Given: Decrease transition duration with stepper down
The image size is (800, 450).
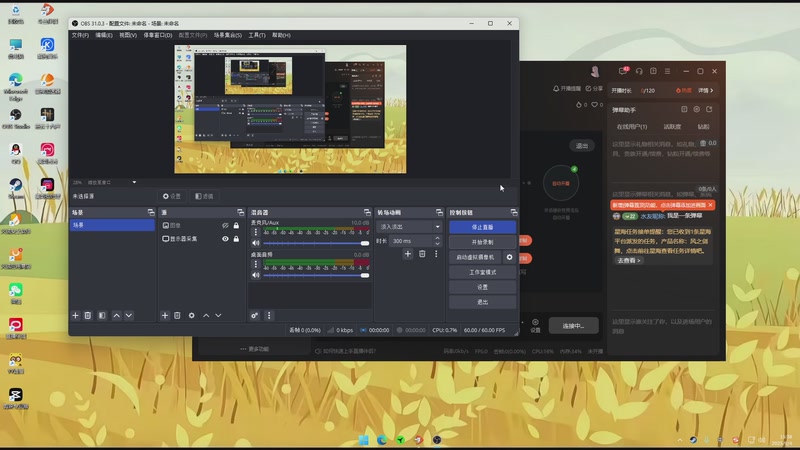Looking at the screenshot, I should 437,244.
